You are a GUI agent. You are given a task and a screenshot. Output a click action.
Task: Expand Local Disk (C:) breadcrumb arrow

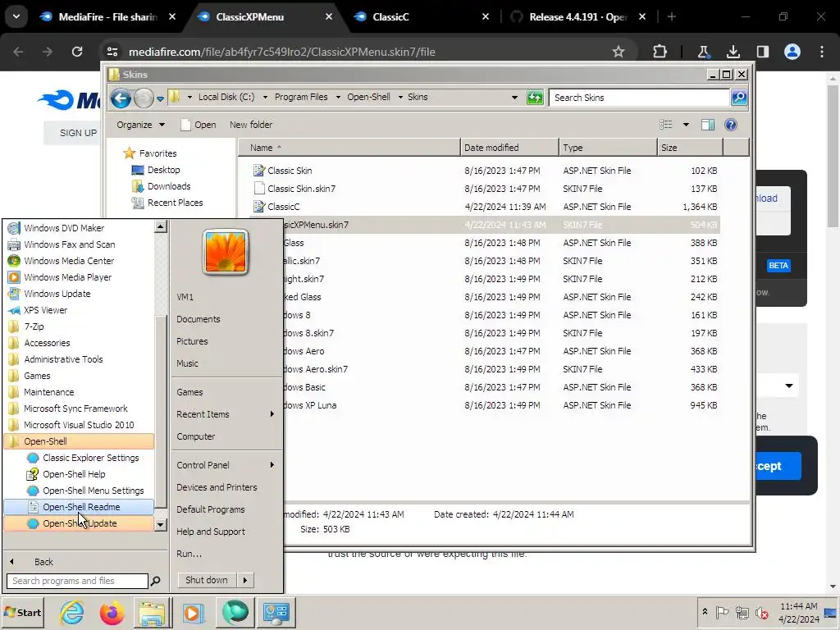click(x=265, y=97)
